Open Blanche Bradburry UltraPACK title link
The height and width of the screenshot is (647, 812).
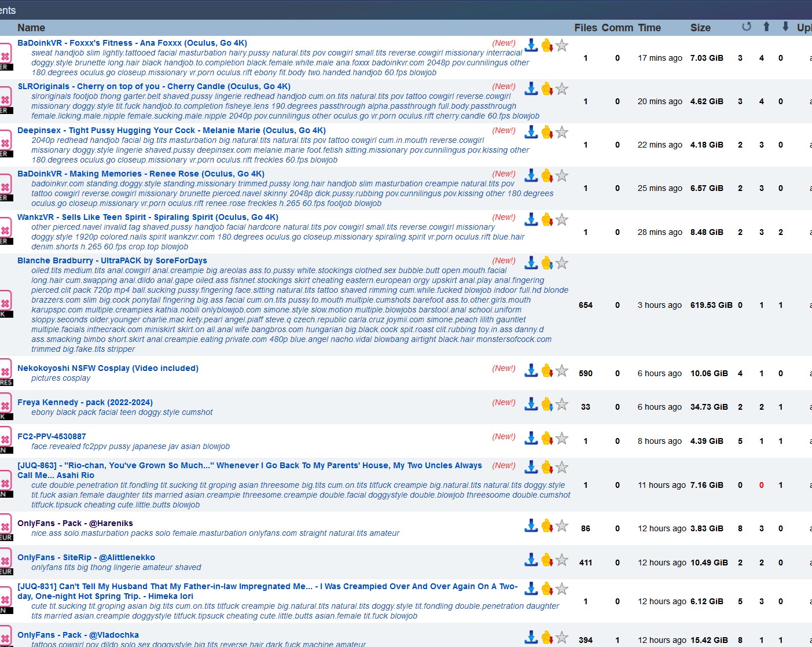pyautogui.click(x=112, y=260)
